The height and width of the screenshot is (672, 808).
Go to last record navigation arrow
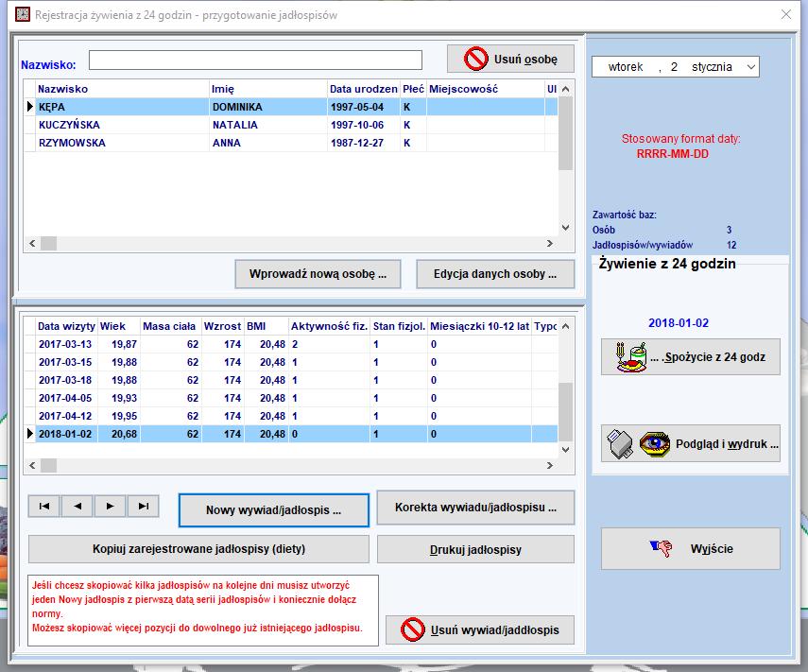(143, 506)
